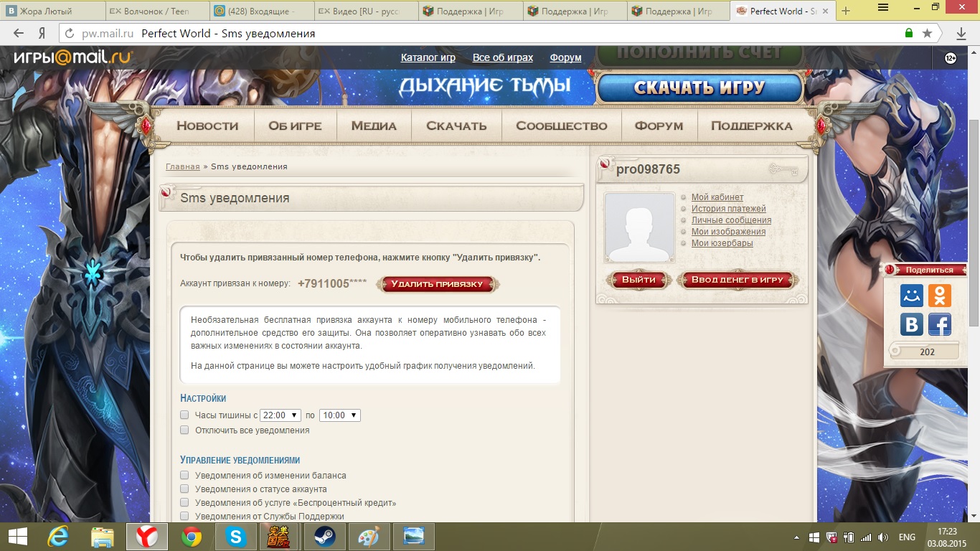Tick 'Уведомления об изменении баланса'
Image resolution: width=980 pixels, height=551 pixels.
click(184, 475)
